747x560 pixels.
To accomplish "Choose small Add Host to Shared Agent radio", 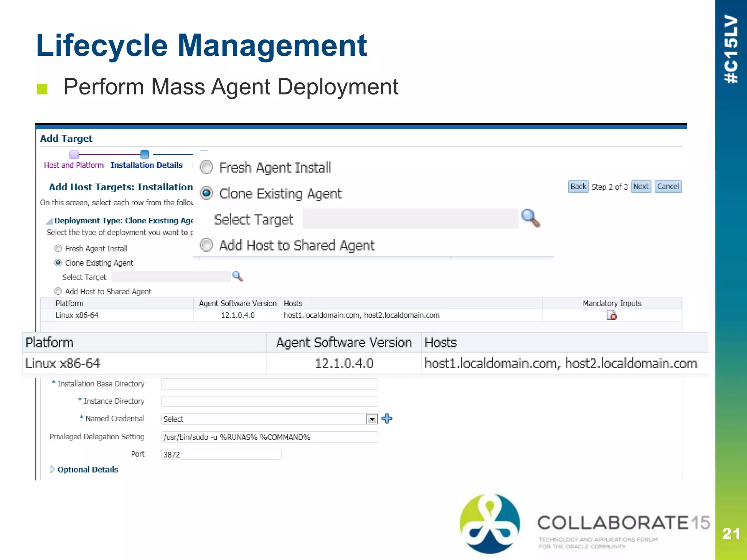I will pos(58,291).
